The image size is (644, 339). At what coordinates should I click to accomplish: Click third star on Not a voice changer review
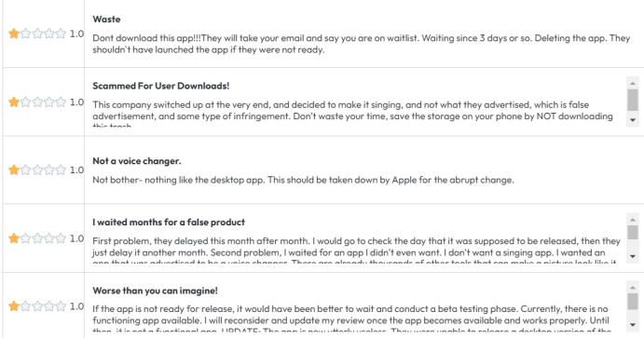[37, 169]
